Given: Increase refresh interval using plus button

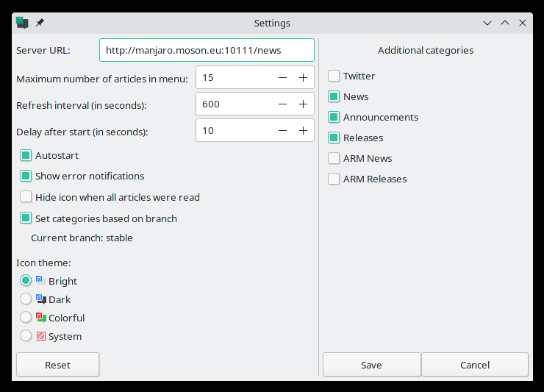Looking at the screenshot, I should [303, 104].
